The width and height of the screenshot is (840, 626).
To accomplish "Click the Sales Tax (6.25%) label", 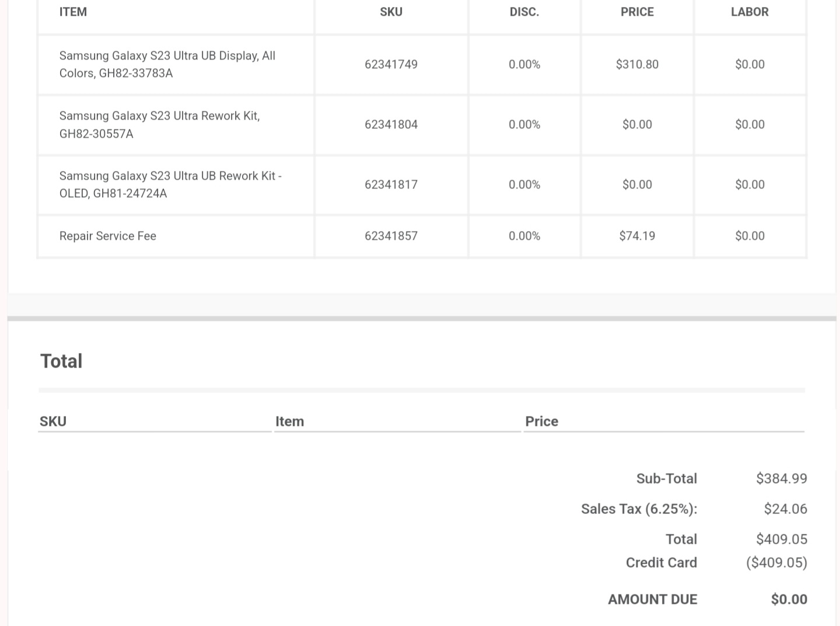I will 639,509.
